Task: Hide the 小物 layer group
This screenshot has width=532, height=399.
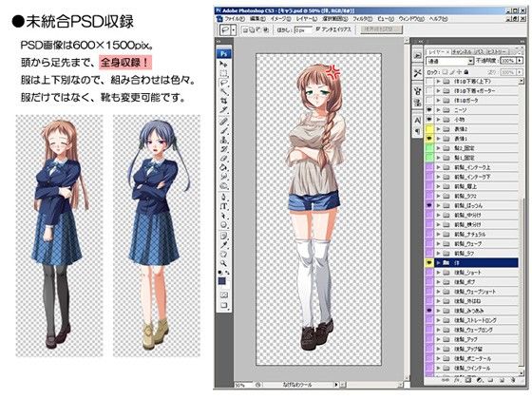Action: [x=429, y=120]
